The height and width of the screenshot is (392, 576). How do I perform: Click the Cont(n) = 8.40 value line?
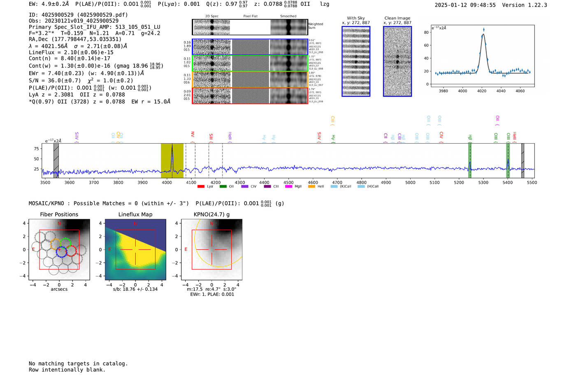pos(70,58)
